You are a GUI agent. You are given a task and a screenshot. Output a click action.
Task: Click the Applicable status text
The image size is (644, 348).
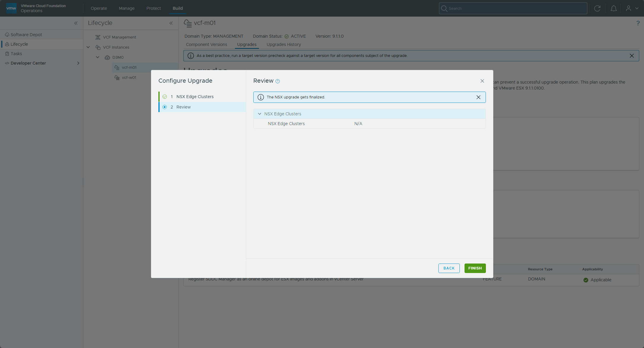[601, 280]
